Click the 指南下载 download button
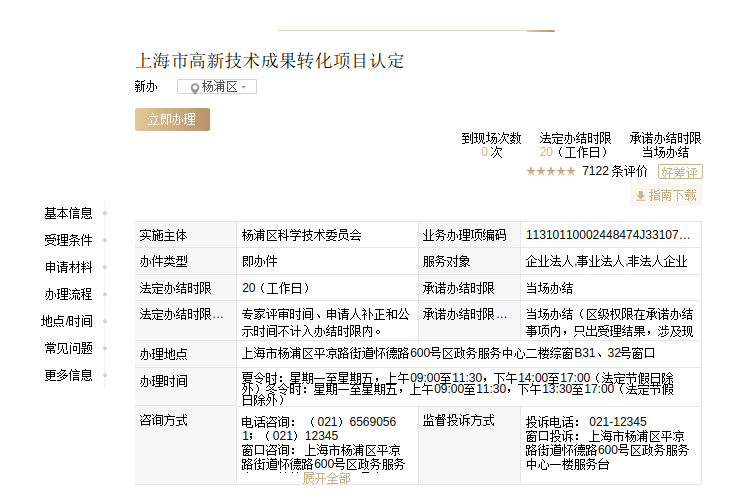This screenshot has height=500, width=740. (666, 195)
